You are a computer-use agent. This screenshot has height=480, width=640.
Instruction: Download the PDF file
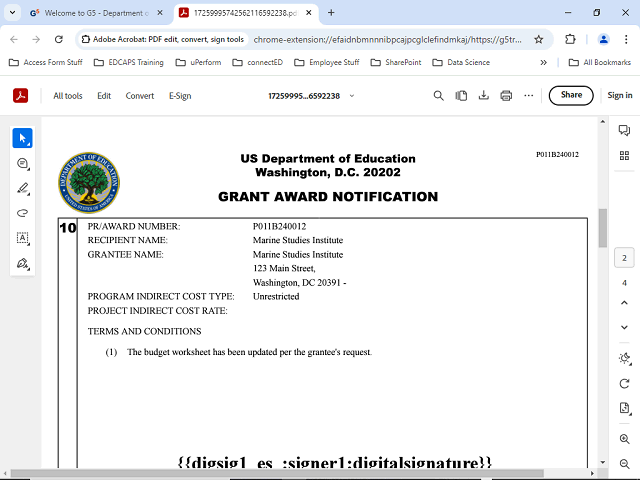tap(484, 96)
